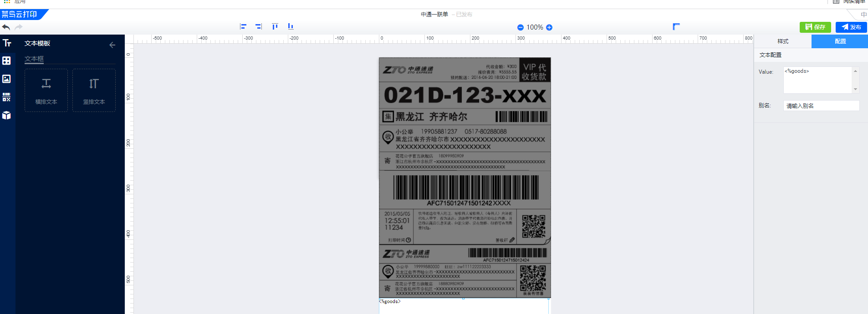The height and width of the screenshot is (314, 868).
Task: Click the 文本模板 panel heading
Action: tap(37, 43)
